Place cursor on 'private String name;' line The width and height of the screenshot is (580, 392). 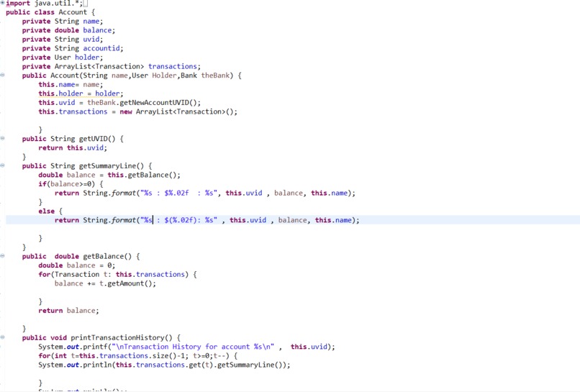(63, 22)
